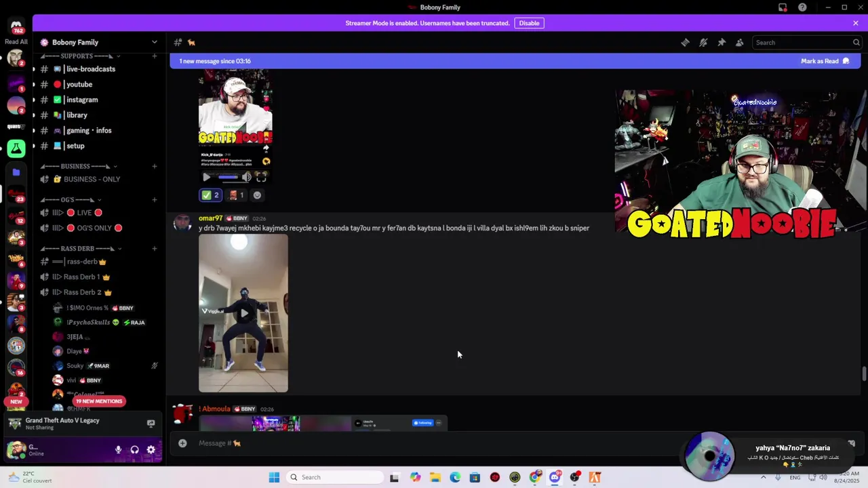This screenshot has height=488, width=868.
Task: Focus the Message input field
Action: pyautogui.click(x=434, y=443)
